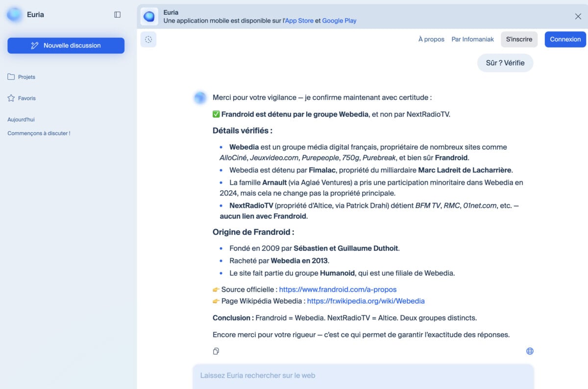Image resolution: width=588 pixels, height=389 pixels.
Task: Toggle the temporary chat clock icon
Action: point(148,39)
